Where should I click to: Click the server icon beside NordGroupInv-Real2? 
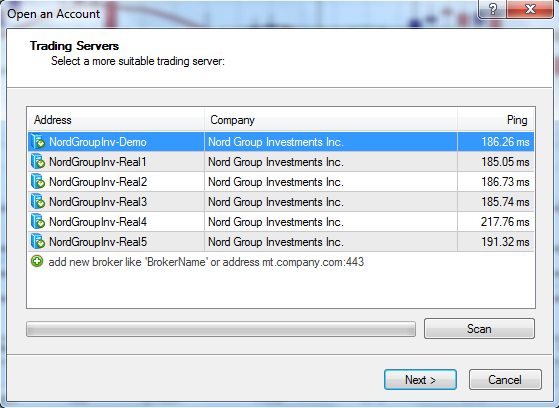click(37, 182)
